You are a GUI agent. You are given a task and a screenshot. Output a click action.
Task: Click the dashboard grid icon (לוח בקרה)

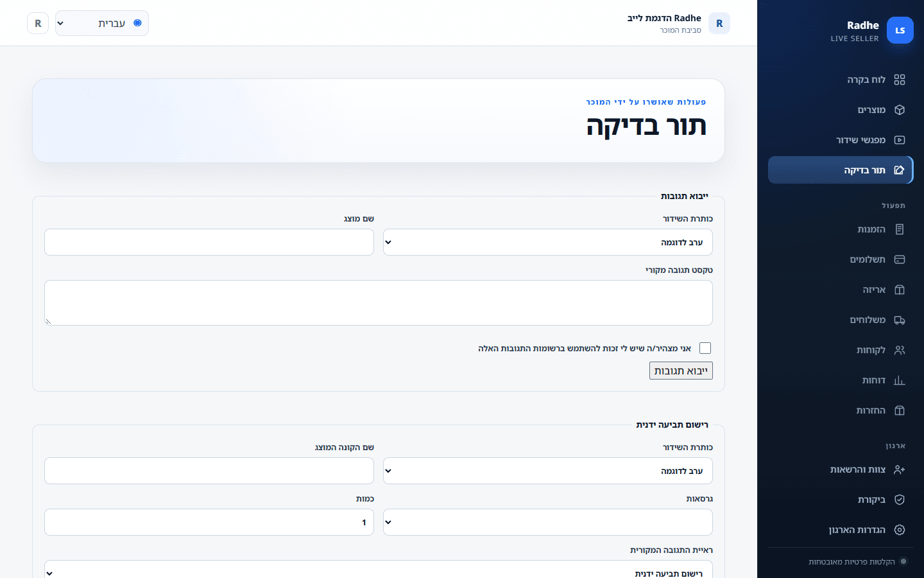coord(900,80)
